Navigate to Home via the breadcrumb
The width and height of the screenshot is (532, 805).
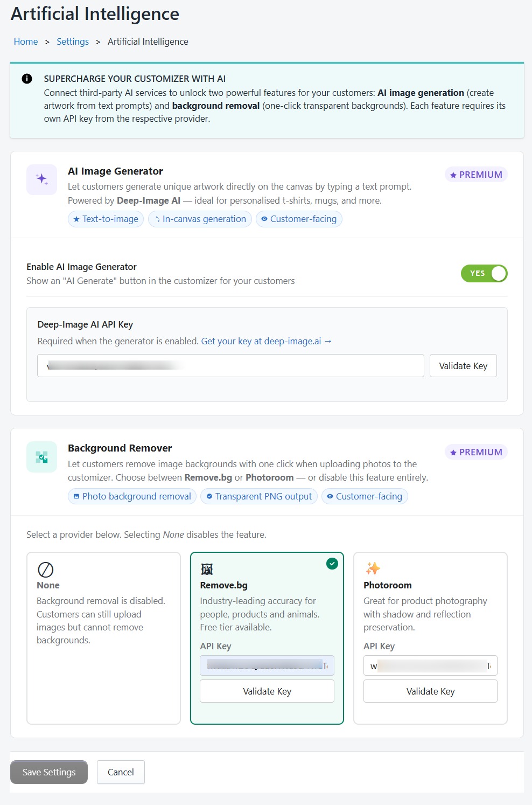(x=25, y=41)
